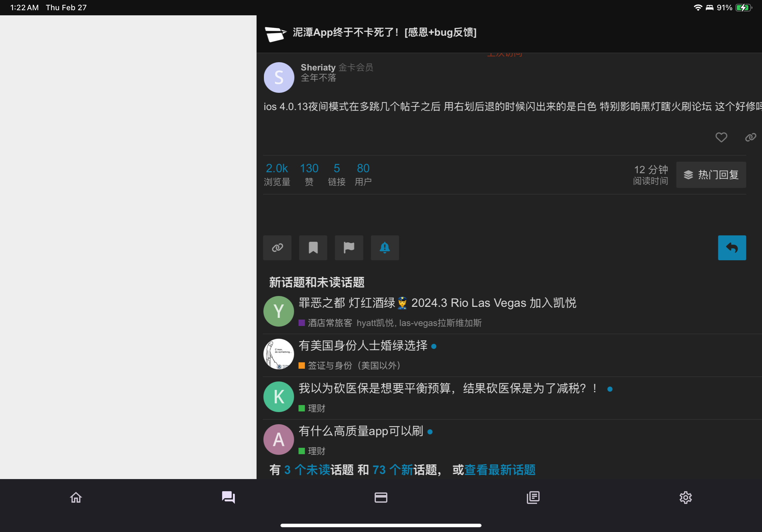Screen dimensions: 762x532
Task: View the 3 个未读 topics link
Action: (307, 470)
